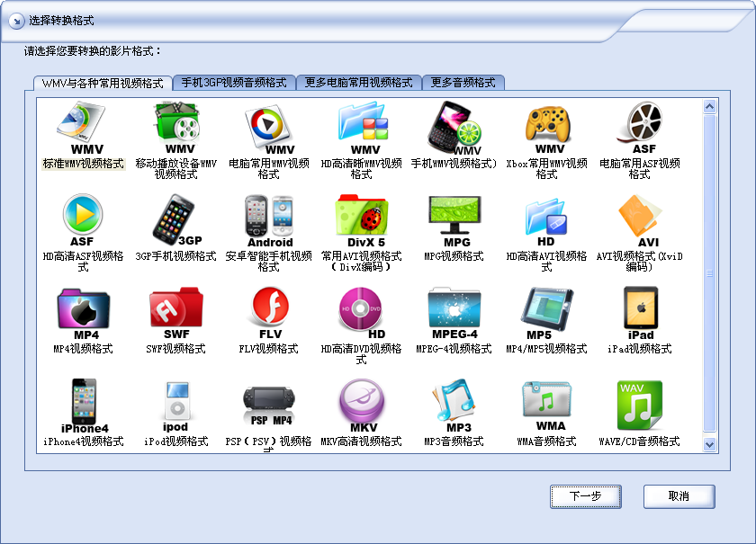Switch to the 更多音频格式 tab
Viewport: 756px width, 544px height.
(x=463, y=82)
